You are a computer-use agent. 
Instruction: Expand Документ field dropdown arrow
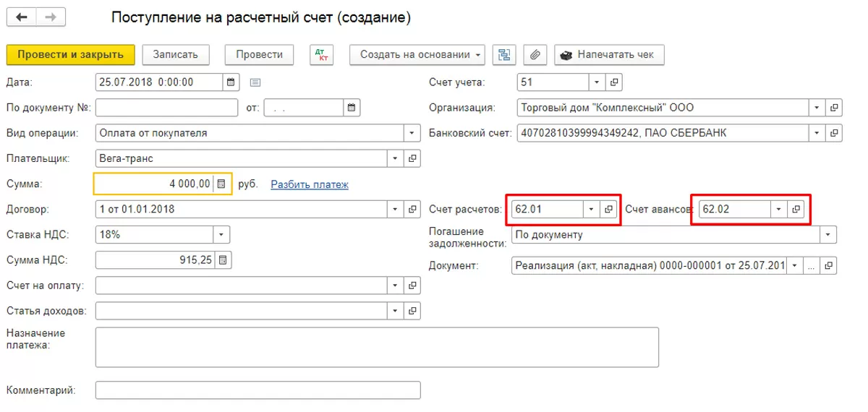click(795, 266)
